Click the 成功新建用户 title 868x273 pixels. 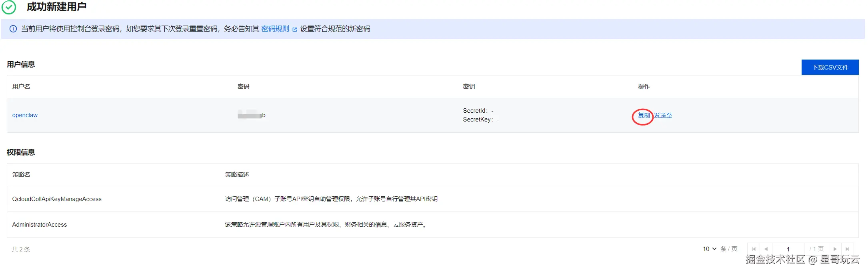[56, 7]
